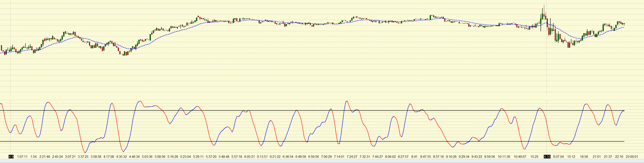Click the 7:32:31 axis timestamp
The width and height of the screenshot is (644, 163).
pos(365,157)
